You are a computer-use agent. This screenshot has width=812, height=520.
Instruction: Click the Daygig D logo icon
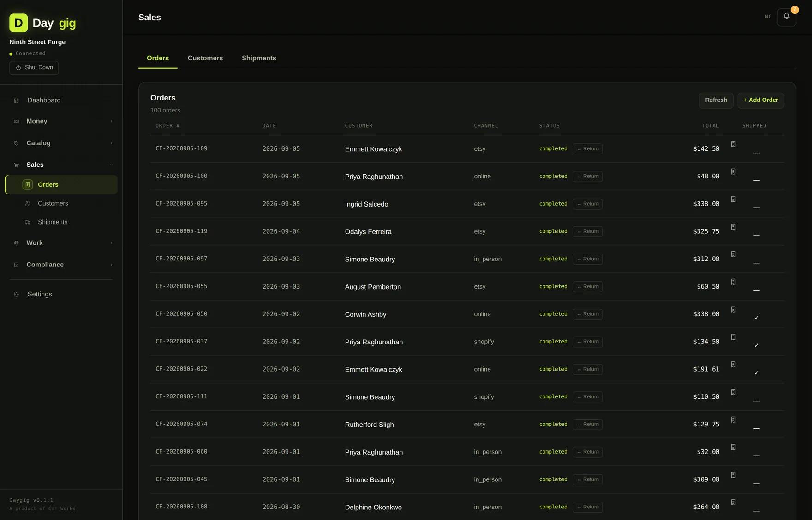(18, 23)
